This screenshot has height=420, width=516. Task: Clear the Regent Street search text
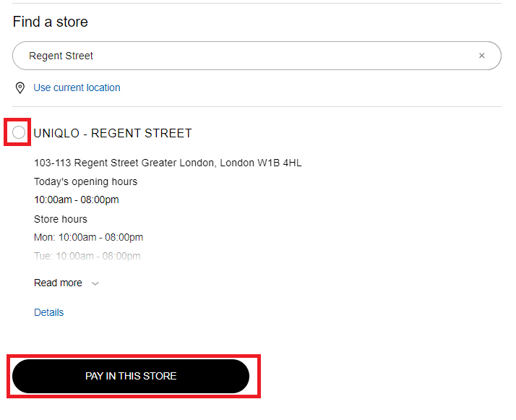(x=481, y=56)
